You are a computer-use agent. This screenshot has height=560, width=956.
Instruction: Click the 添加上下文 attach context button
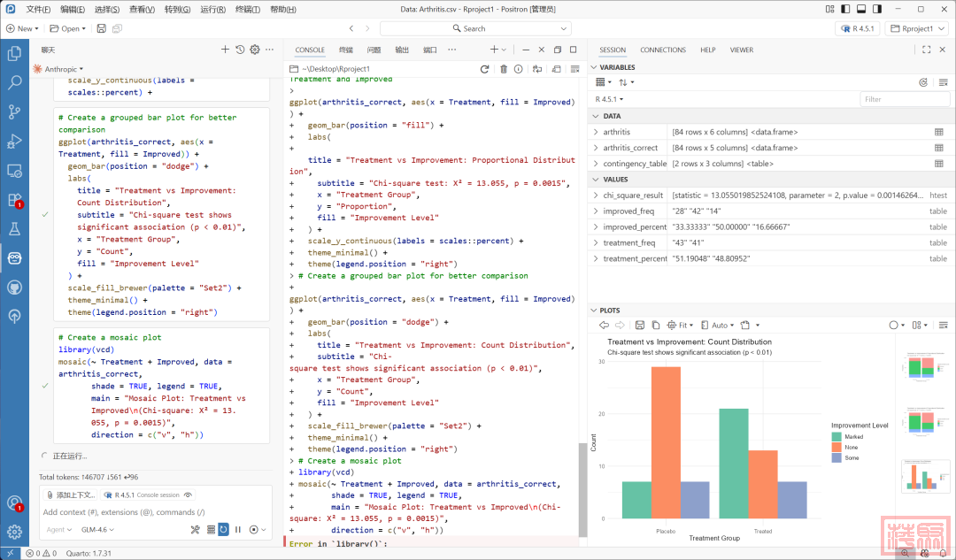pyautogui.click(x=71, y=495)
